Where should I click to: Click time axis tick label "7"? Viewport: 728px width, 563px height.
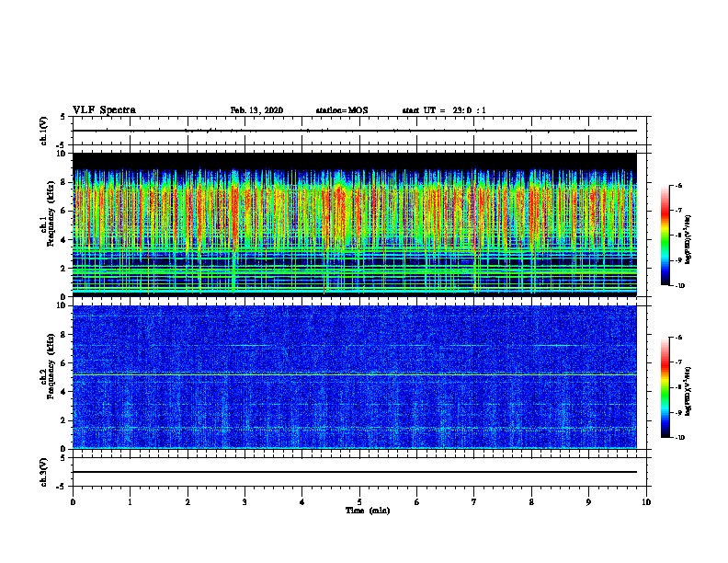pyautogui.click(x=474, y=502)
